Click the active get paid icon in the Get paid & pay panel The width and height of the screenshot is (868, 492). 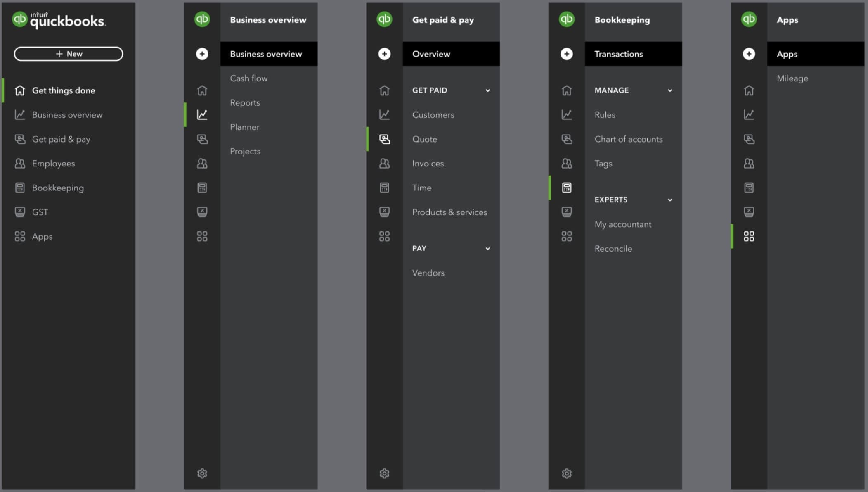click(385, 139)
